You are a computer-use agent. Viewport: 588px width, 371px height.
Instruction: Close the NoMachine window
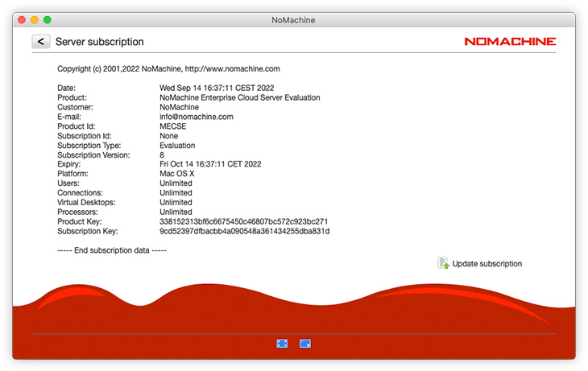(22, 19)
